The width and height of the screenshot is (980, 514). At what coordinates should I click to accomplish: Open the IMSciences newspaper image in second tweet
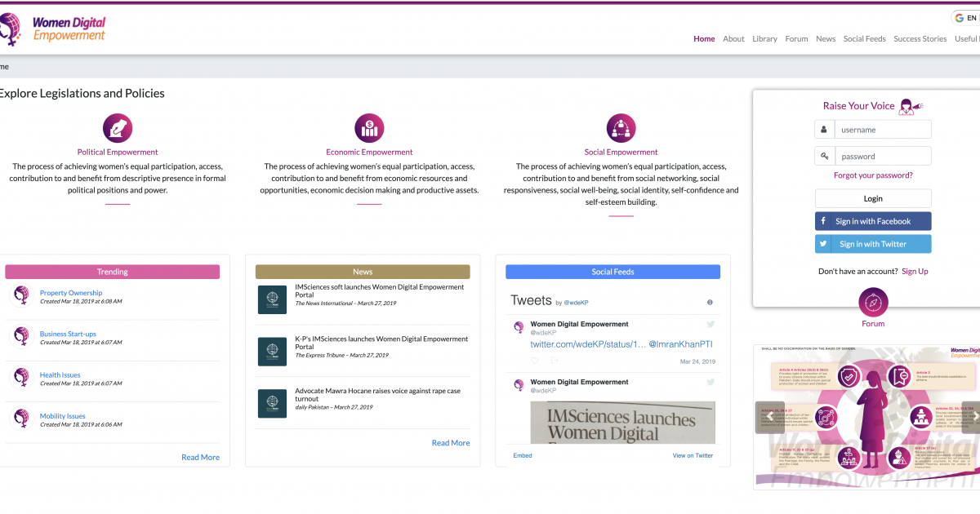coord(623,422)
